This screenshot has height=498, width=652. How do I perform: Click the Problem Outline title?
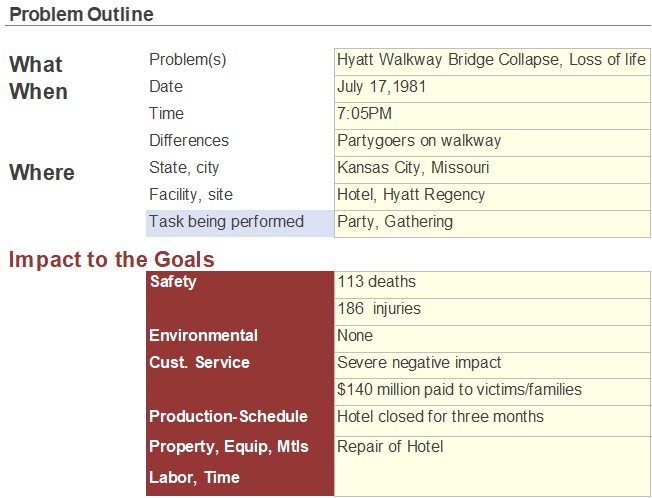[82, 15]
